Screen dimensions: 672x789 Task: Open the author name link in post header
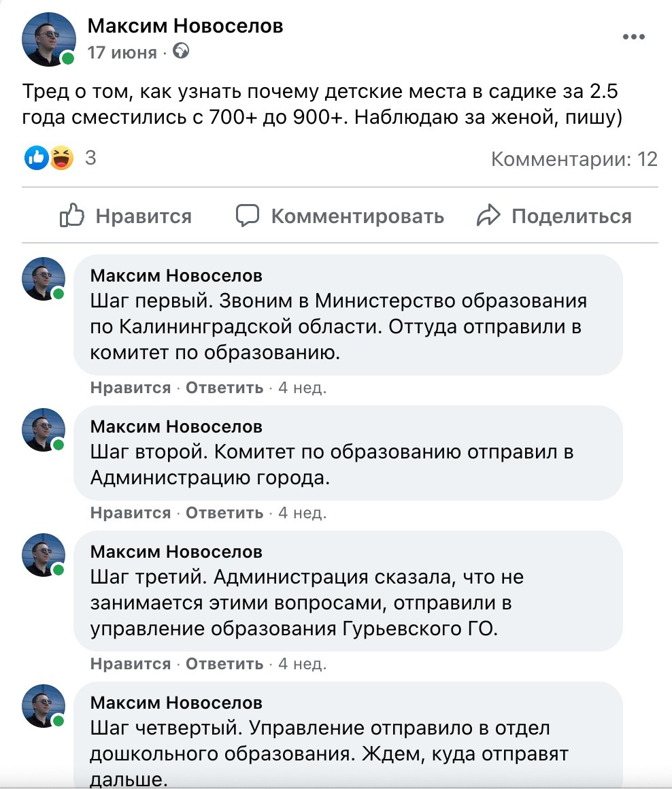(x=185, y=26)
